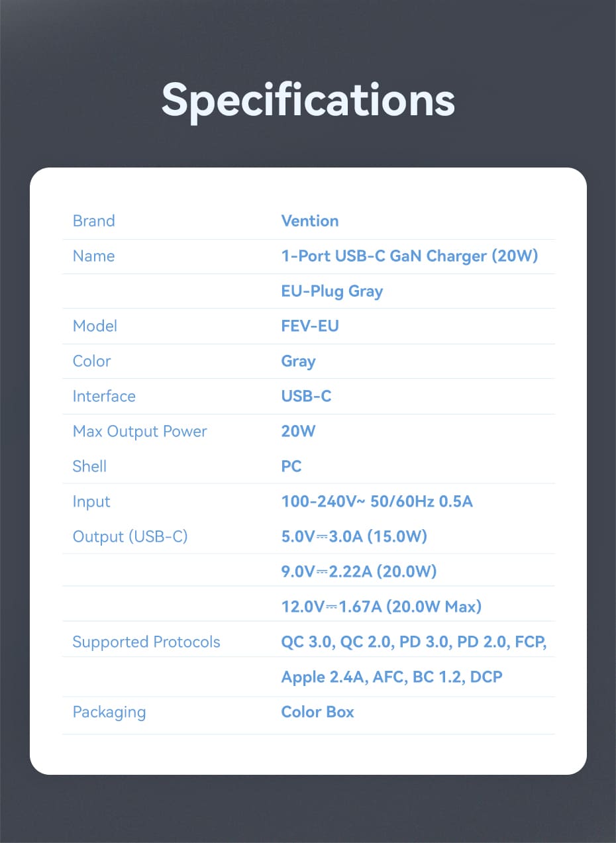The image size is (616, 843).
Task: Click the EU-Plug Gray text
Action: 332,291
